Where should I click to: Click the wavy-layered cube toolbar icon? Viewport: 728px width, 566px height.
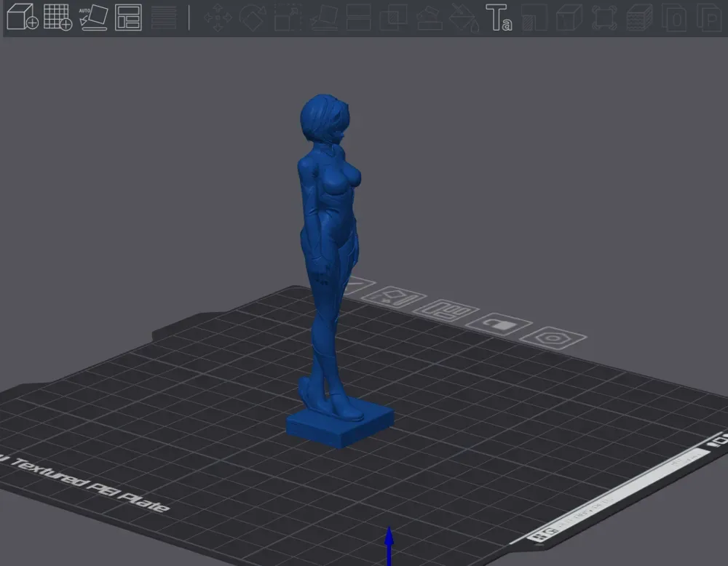coord(640,17)
